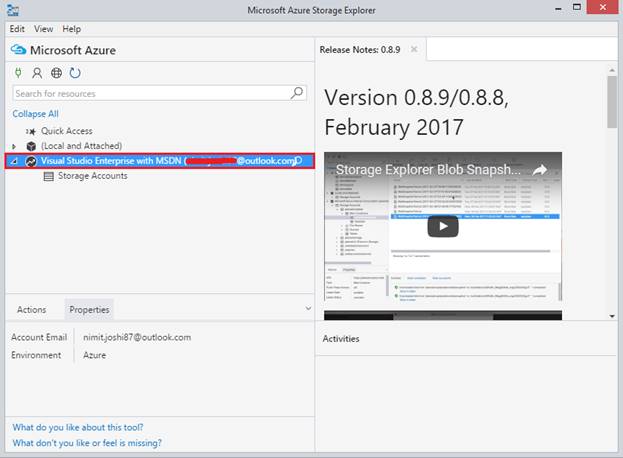Viewport: 623px width, 458px height.
Task: Switch to the Actions tab
Action: pos(31,309)
